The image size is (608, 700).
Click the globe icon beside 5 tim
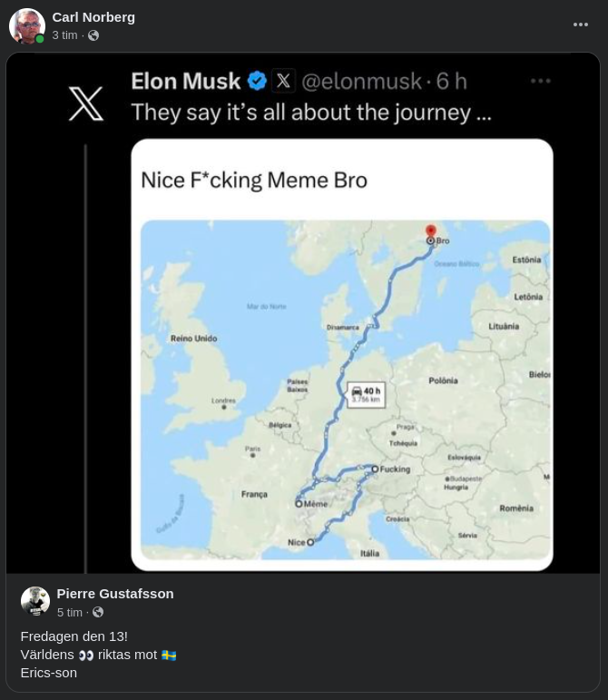tap(98, 613)
